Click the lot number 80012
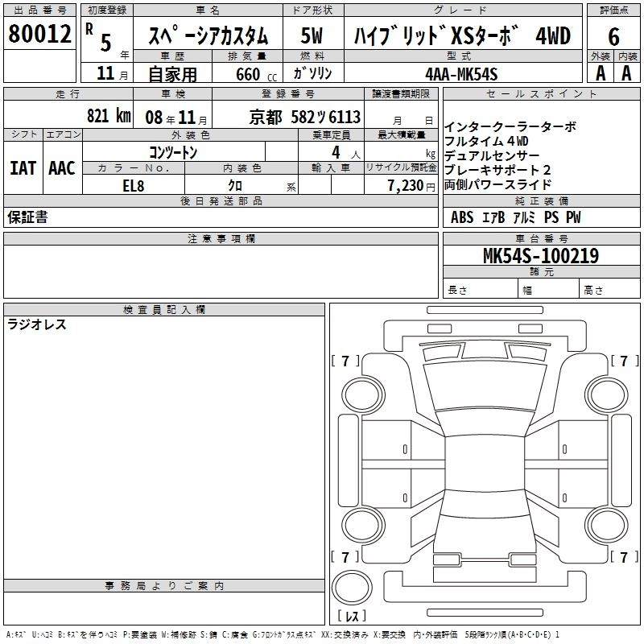The height and width of the screenshot is (644, 644). coord(40,34)
